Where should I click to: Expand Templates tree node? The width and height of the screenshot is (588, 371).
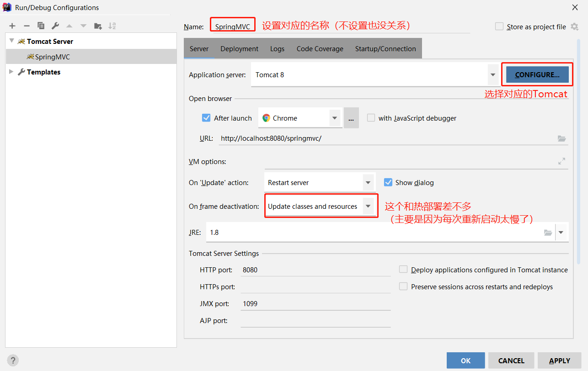[x=11, y=72]
